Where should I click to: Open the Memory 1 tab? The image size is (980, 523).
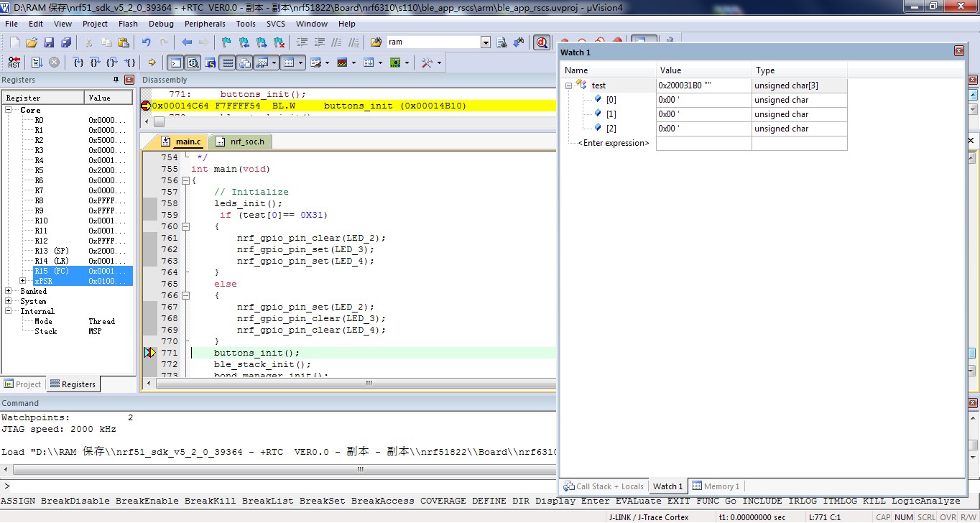pyautogui.click(x=716, y=486)
